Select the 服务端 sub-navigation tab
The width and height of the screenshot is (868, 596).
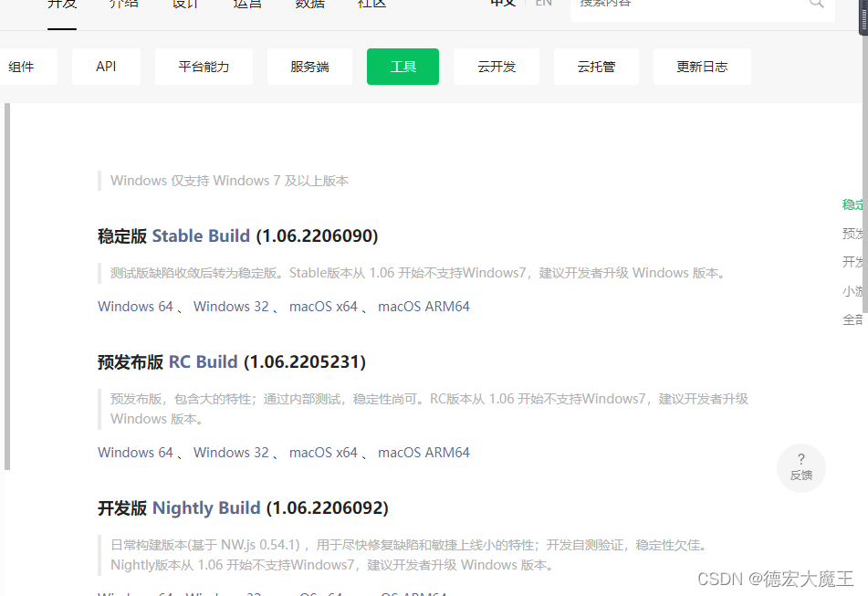[309, 67]
